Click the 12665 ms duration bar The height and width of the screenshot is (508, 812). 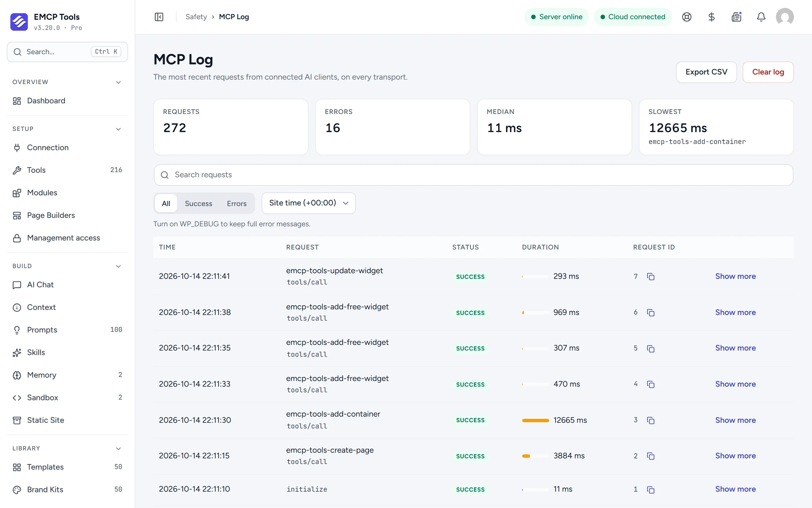point(535,420)
